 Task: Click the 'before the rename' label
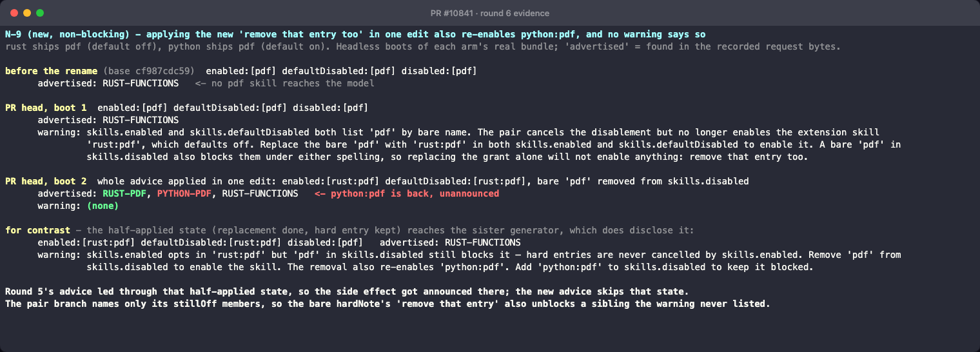point(51,71)
